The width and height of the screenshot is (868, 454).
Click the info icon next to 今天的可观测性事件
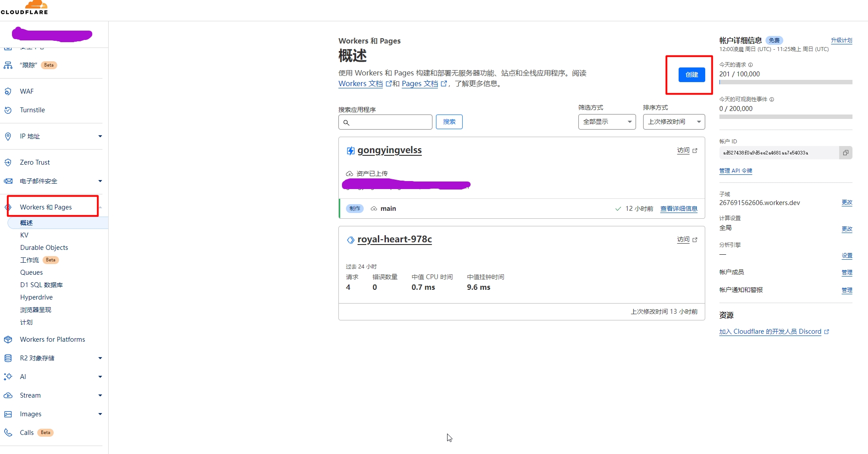click(x=772, y=99)
